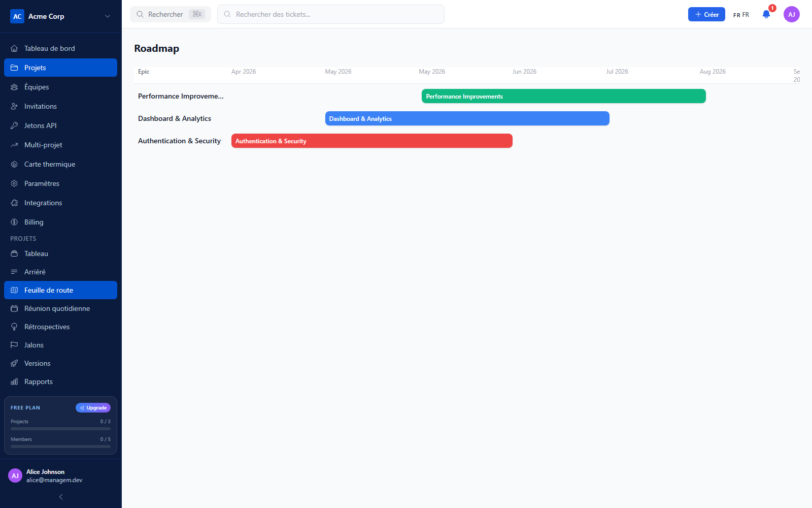
Task: Click the Jun 2026 column header
Action: (x=524, y=72)
